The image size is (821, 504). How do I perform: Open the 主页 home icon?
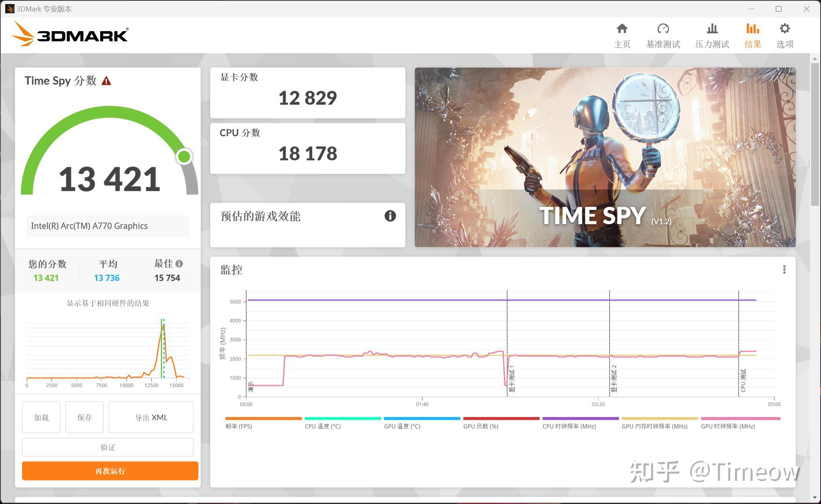[x=622, y=35]
